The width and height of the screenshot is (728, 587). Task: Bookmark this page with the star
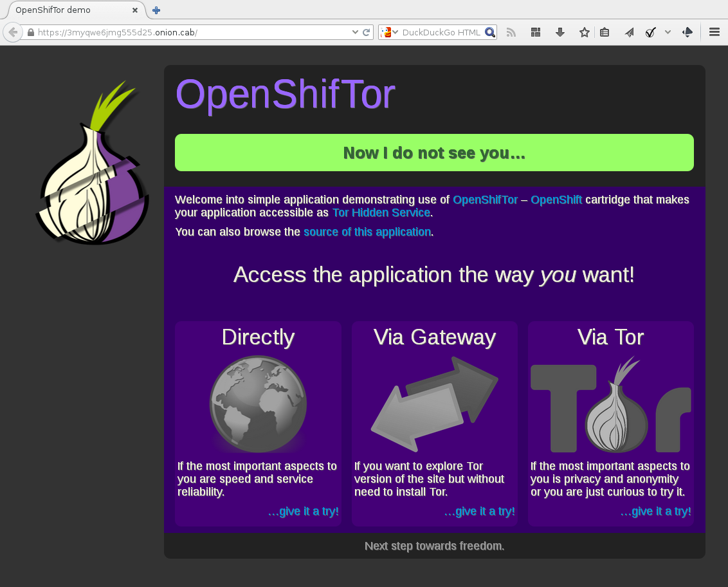click(585, 32)
